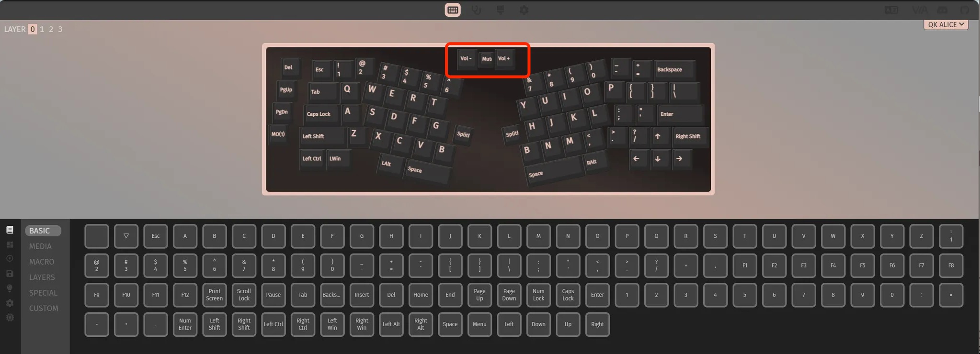Viewport: 980px width, 354px height.
Task: Open the Save and Load floppy icon
Action: pyautogui.click(x=10, y=274)
